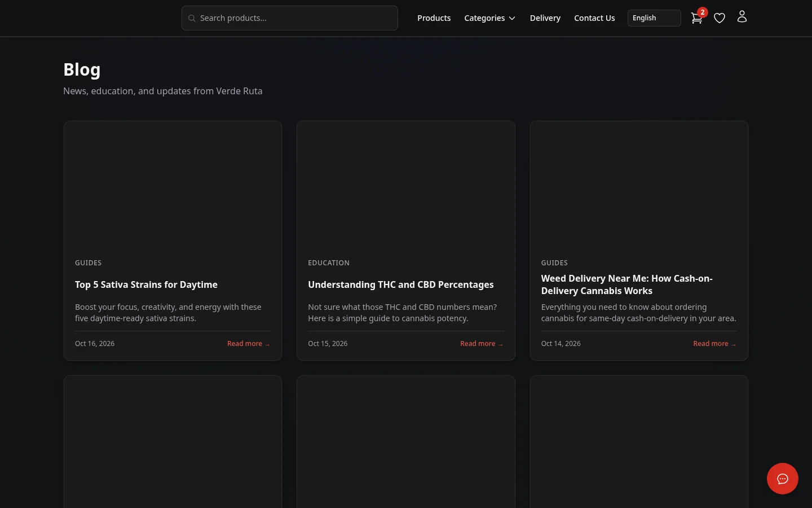Click the "Boost your focus, creativity" excerpt
812x508 pixels.
point(168,313)
